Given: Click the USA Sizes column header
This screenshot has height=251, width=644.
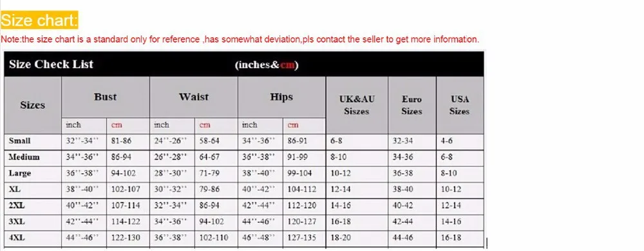Looking at the screenshot, I should [459, 105].
